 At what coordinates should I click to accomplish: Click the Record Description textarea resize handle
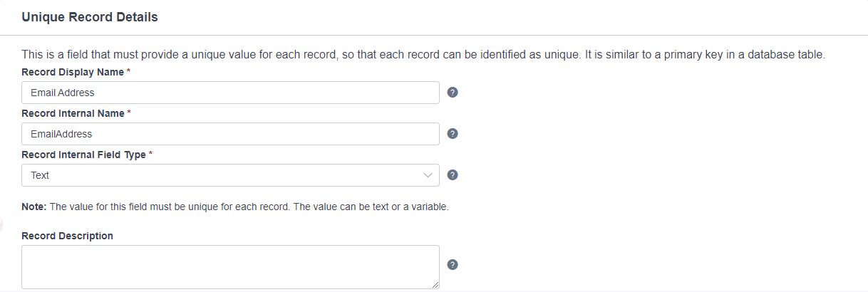[x=435, y=285]
